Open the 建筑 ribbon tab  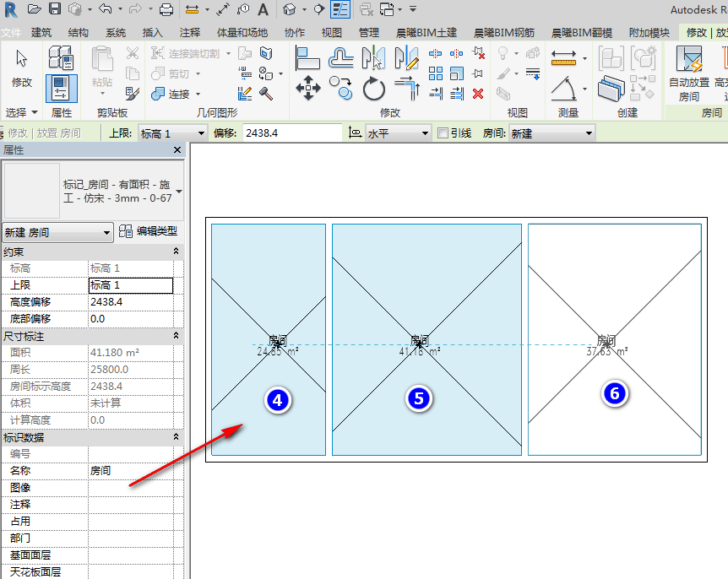click(x=41, y=32)
